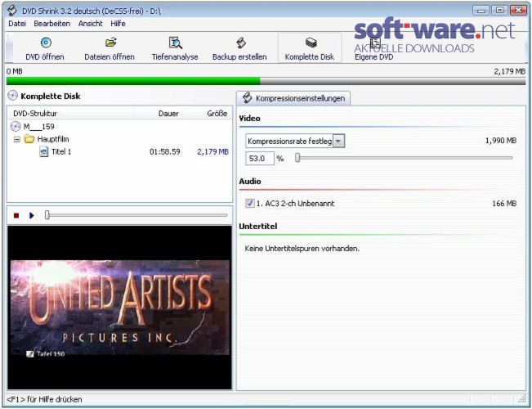Switch to Eigene DVD mode

pos(374,48)
